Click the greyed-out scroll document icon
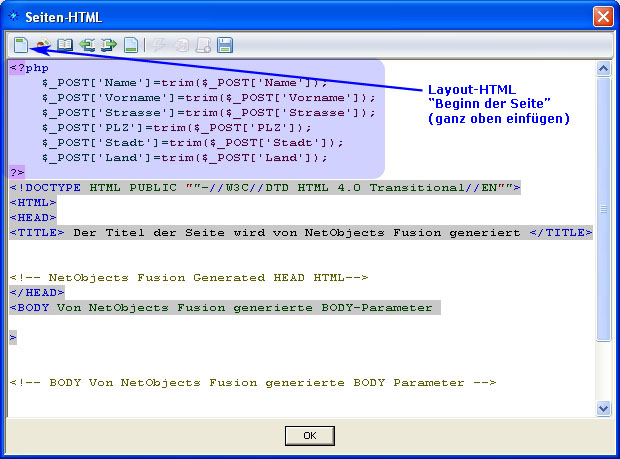The width and height of the screenshot is (620, 459). pyautogui.click(x=203, y=45)
